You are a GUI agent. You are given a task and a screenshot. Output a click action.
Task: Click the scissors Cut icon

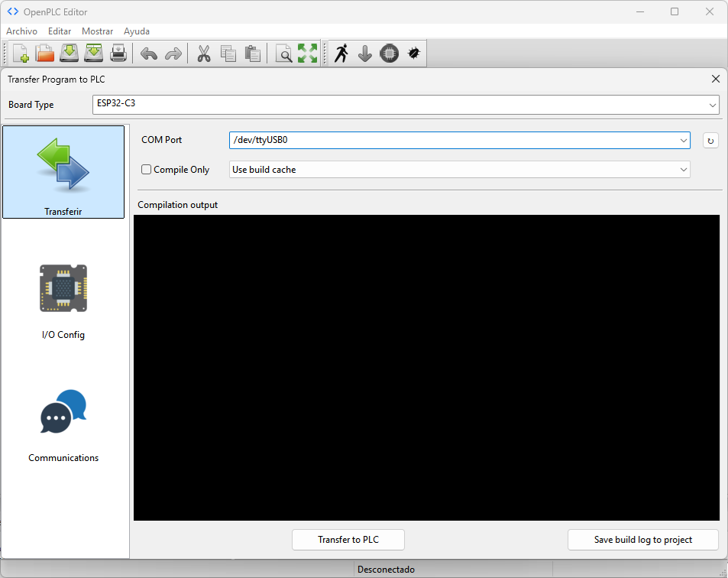[x=204, y=54]
